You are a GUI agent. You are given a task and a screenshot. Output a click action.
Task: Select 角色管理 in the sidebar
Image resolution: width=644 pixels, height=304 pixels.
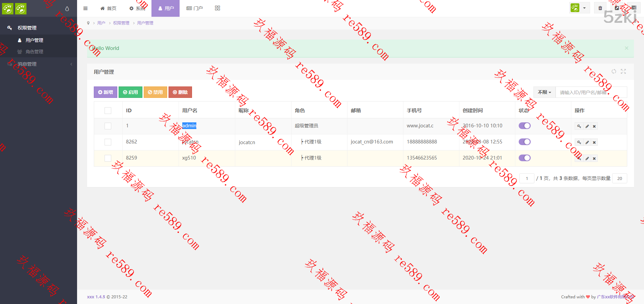click(34, 52)
